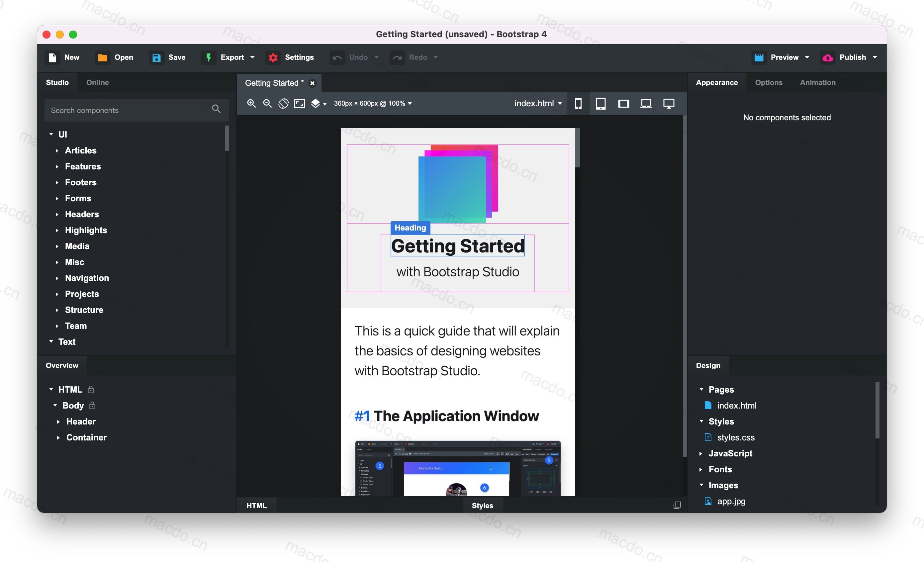Click the lock icon next to HTML
This screenshot has height=562, width=924.
tap(91, 389)
